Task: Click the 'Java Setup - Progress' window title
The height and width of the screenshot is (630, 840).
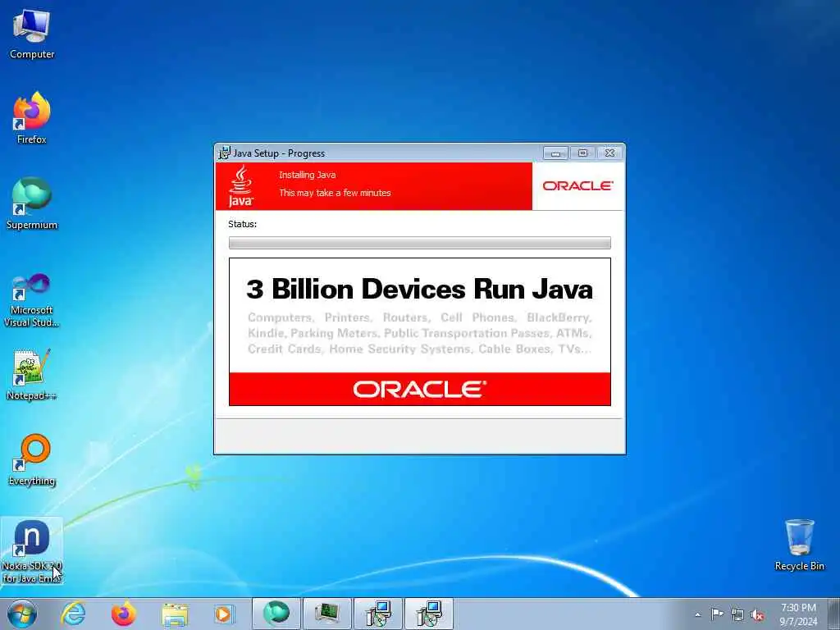Action: pyautogui.click(x=279, y=153)
